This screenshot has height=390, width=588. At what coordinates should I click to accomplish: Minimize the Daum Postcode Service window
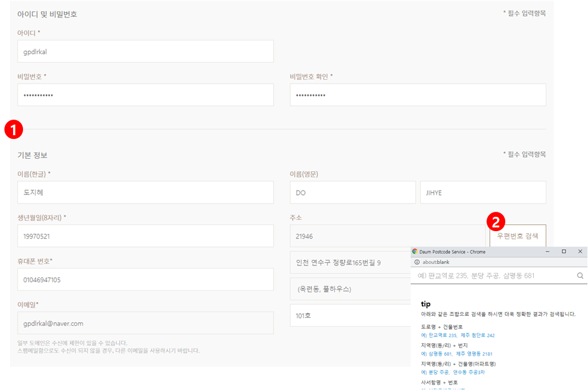click(x=548, y=252)
